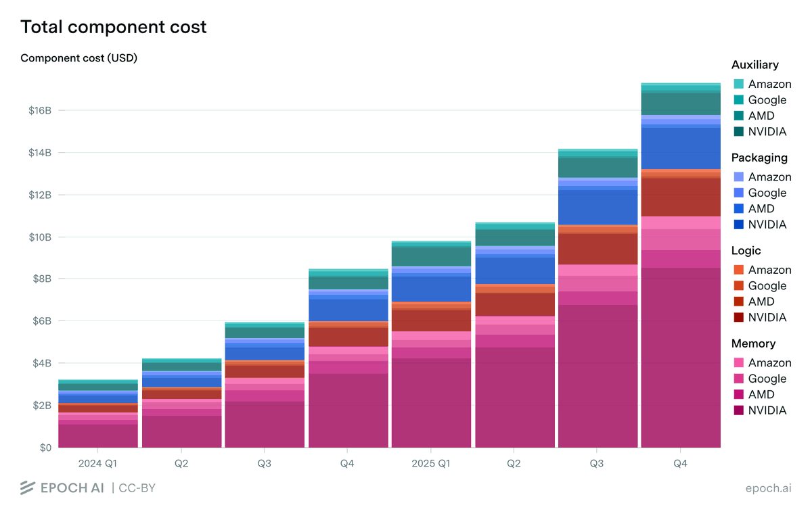Select the NVIDIA memory segment in 2024 Q1 bar
The image size is (812, 524).
pos(98,436)
